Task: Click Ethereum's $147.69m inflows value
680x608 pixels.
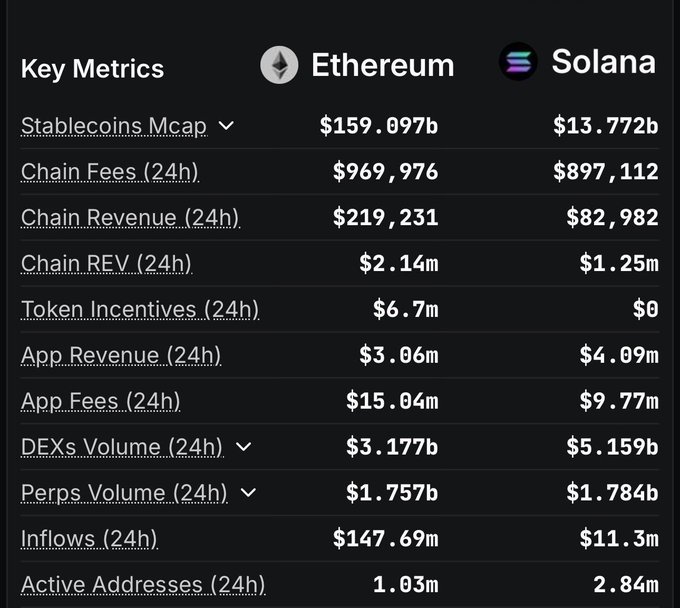Action: [x=385, y=539]
